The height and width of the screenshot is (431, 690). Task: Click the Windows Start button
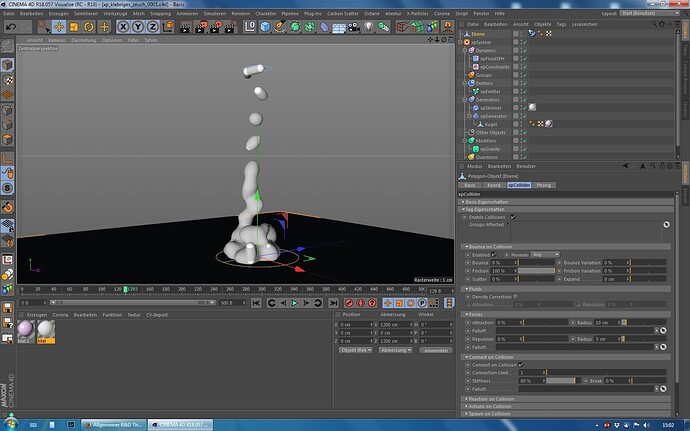pyautogui.click(x=10, y=424)
